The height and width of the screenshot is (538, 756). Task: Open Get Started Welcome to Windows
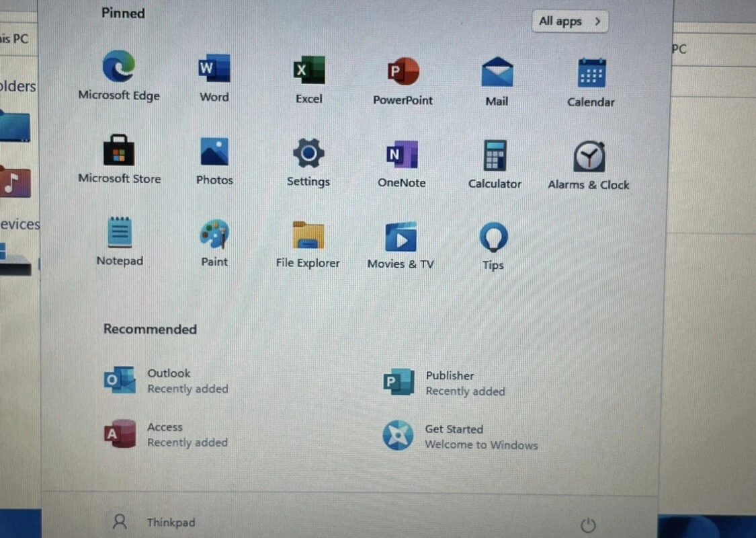coord(460,436)
